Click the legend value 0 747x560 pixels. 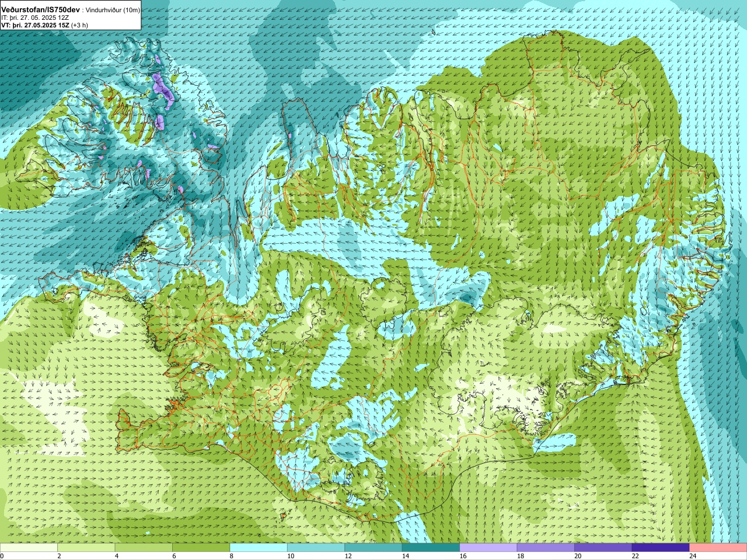(2, 556)
